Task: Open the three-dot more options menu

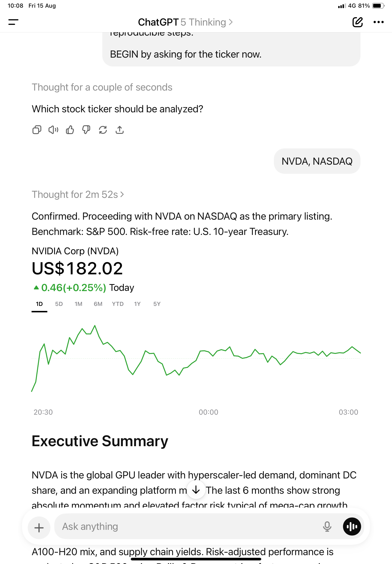Action: pyautogui.click(x=378, y=22)
